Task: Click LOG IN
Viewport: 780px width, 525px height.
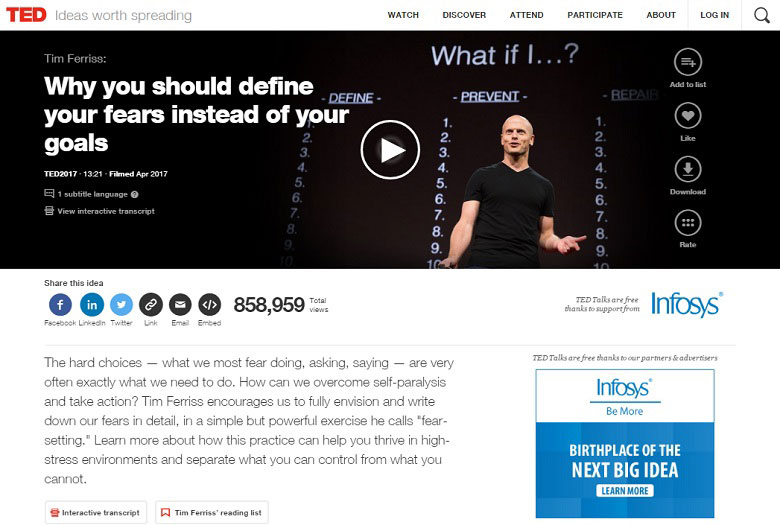Action: tap(714, 15)
